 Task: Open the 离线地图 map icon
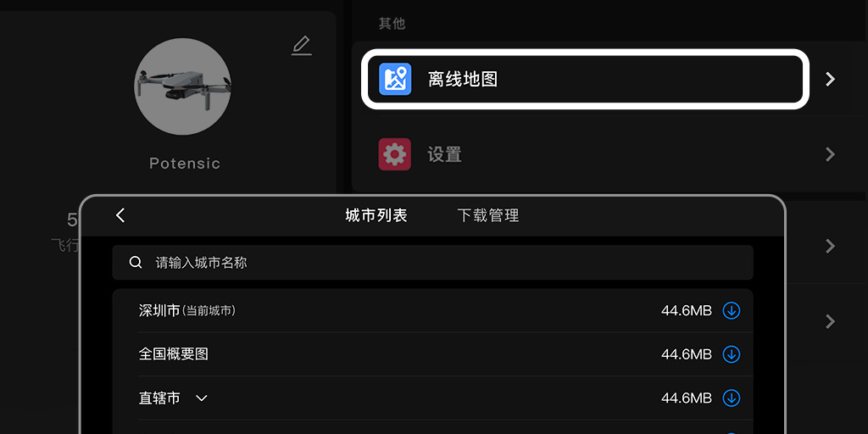click(395, 79)
